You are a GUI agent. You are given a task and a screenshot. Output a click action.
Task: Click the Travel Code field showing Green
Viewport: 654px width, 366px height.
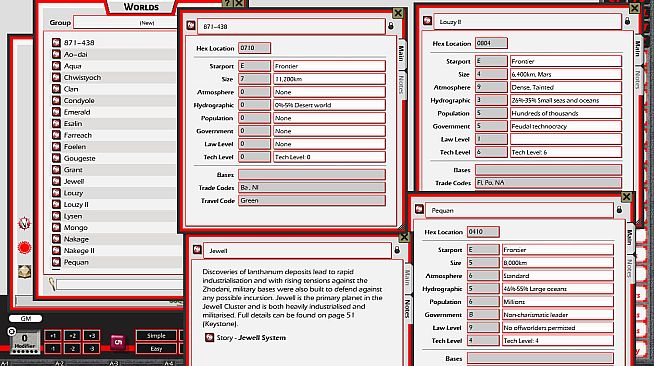click(x=312, y=201)
